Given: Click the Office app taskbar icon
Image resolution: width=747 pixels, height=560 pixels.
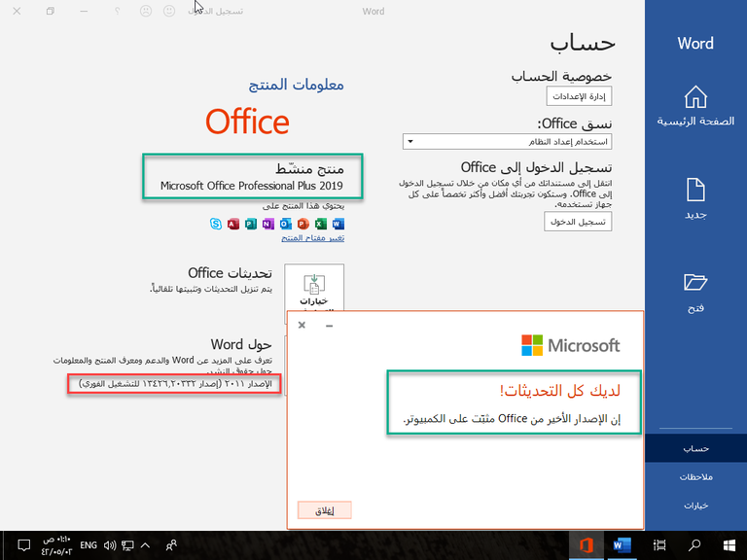Looking at the screenshot, I should point(587,545).
